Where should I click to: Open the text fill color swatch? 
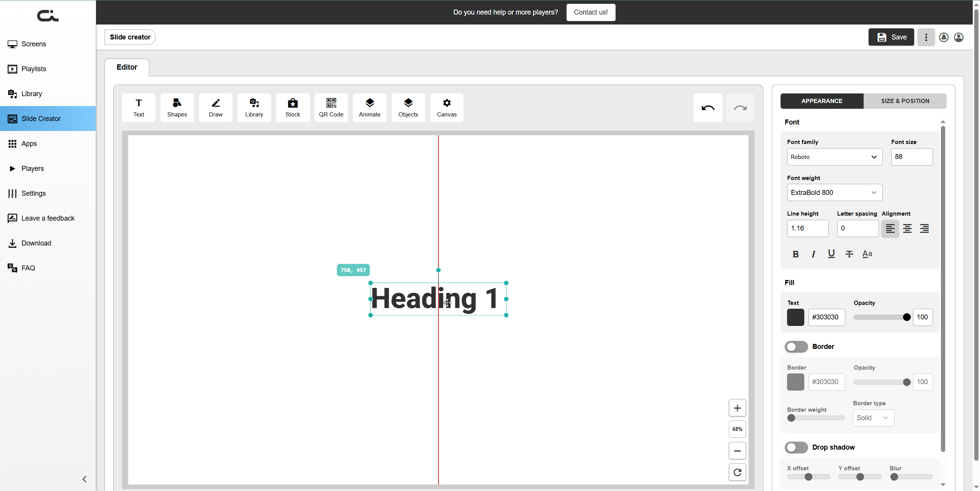[x=795, y=317]
